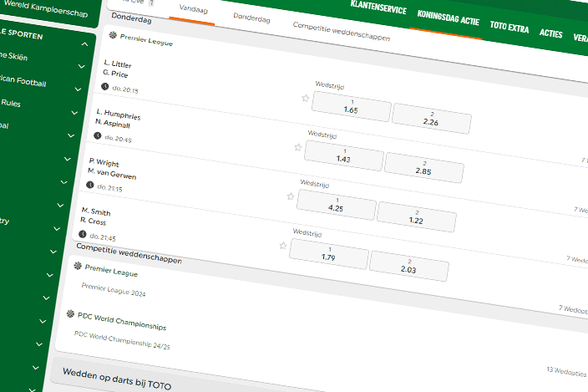588x392 pixels.
Task: Favorite the Humphries vs Aspinall match star
Action: 298,147
